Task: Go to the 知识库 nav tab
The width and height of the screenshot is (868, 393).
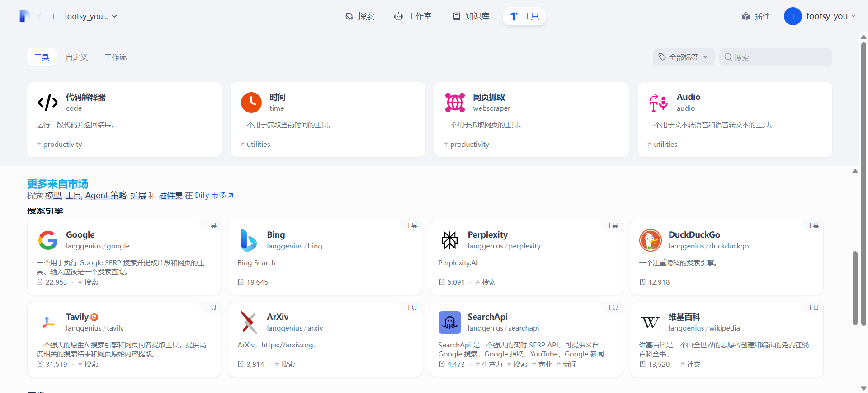Action: click(x=471, y=16)
